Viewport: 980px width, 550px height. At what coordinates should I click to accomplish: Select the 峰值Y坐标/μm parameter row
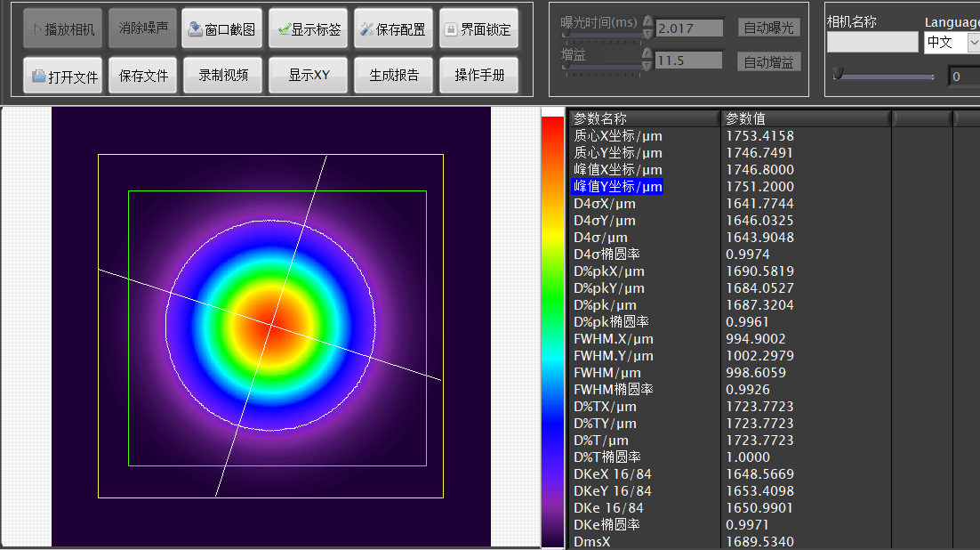pyautogui.click(x=617, y=187)
